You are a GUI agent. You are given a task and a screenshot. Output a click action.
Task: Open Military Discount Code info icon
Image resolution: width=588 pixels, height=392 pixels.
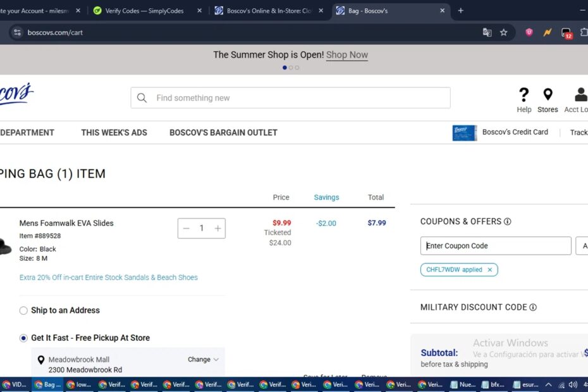coord(533,307)
